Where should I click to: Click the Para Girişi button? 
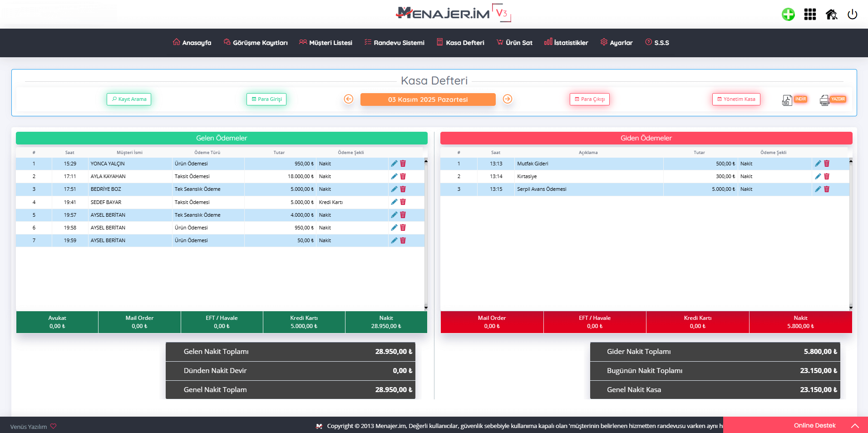click(266, 99)
